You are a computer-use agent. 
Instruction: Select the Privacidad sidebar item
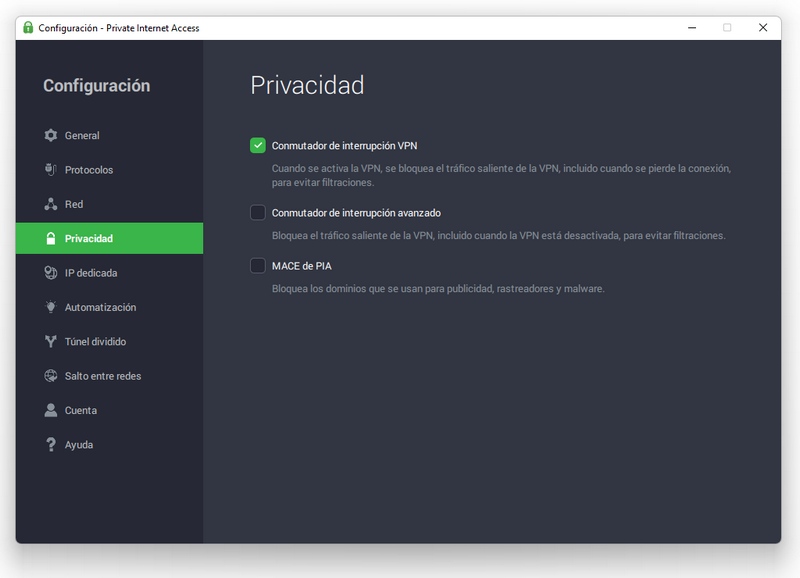point(109,238)
